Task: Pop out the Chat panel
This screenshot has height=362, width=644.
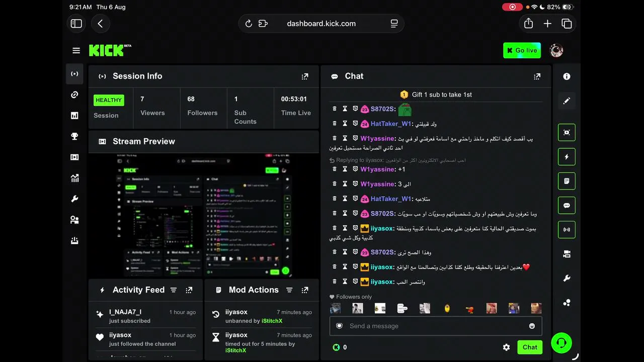Action: tap(537, 76)
